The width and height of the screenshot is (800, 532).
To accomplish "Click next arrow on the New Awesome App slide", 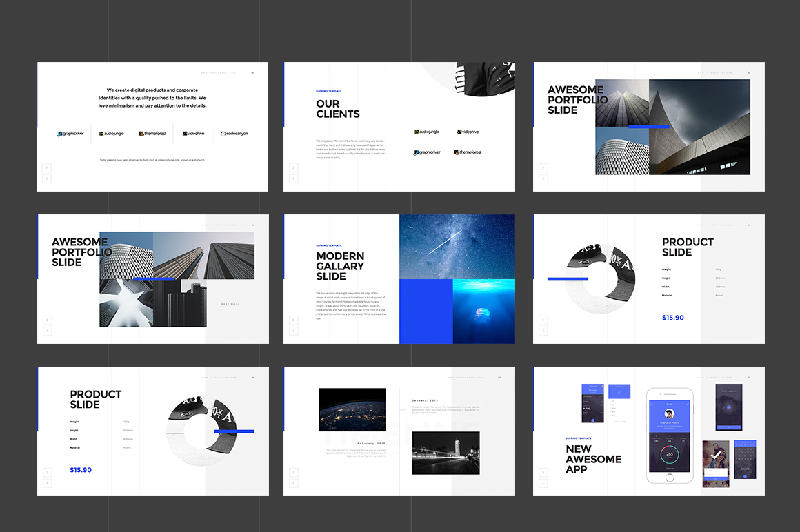I will coord(543,472).
